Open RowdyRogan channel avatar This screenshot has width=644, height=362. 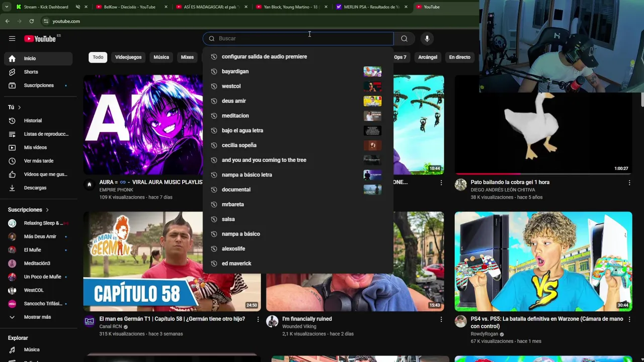(460, 321)
